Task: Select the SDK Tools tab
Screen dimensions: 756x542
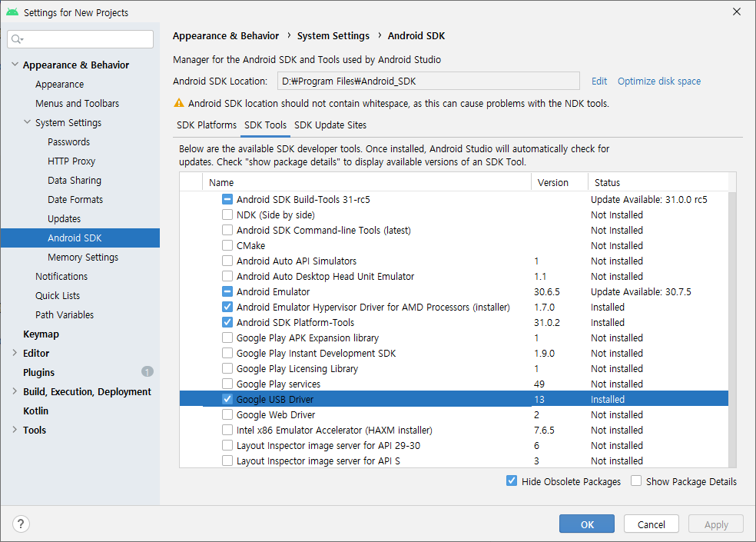Action: click(x=265, y=125)
